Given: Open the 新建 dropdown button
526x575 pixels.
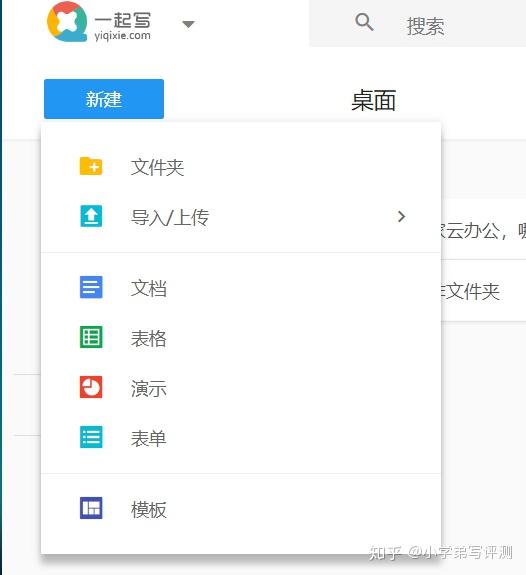Looking at the screenshot, I should [104, 99].
